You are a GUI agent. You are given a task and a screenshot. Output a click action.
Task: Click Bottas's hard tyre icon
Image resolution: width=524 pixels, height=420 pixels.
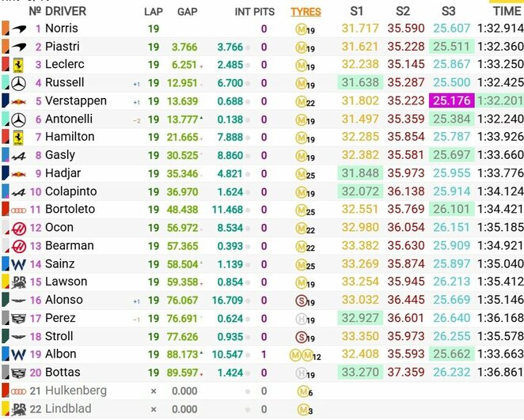point(301,373)
